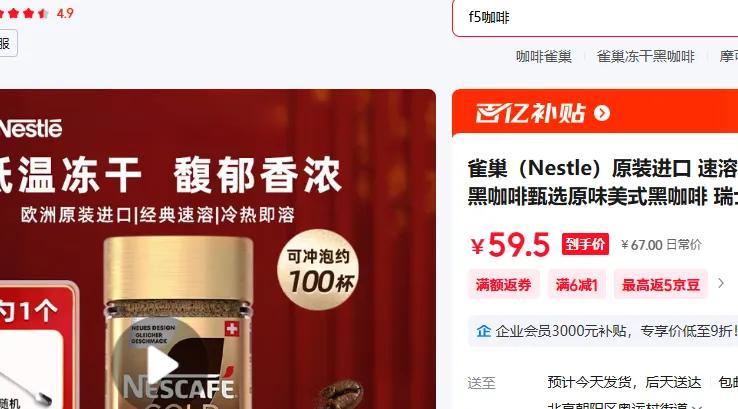Select the 最高返5京豆 promotion tag

pos(661,284)
